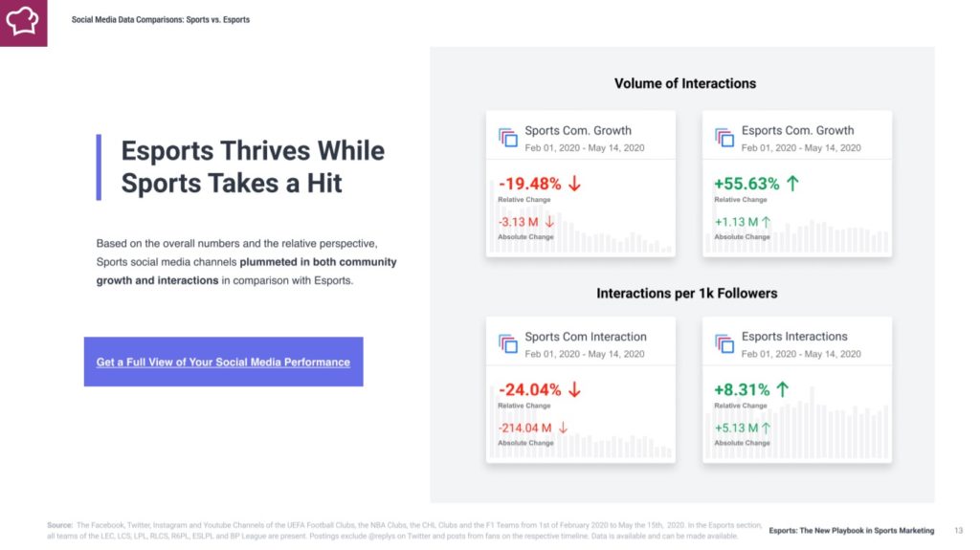Click the purple accent bar beside headline

coord(99,167)
